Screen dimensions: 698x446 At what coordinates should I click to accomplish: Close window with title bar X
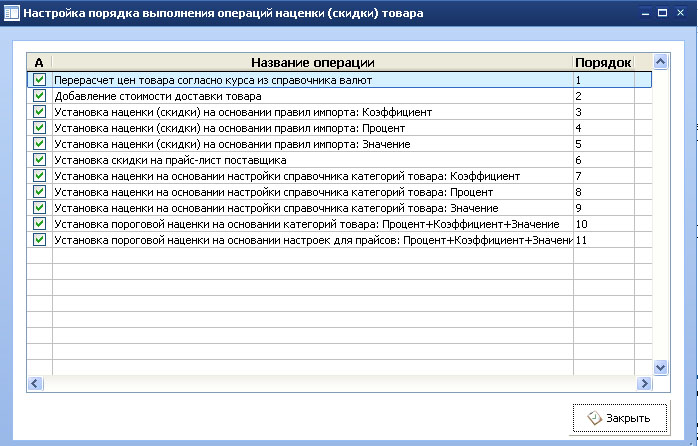click(680, 13)
